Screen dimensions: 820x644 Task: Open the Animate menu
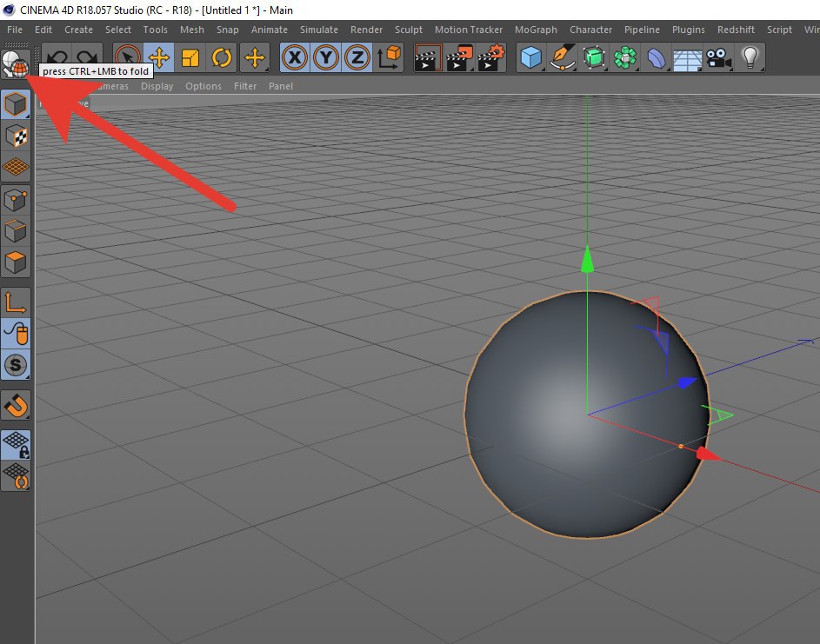[x=270, y=30]
